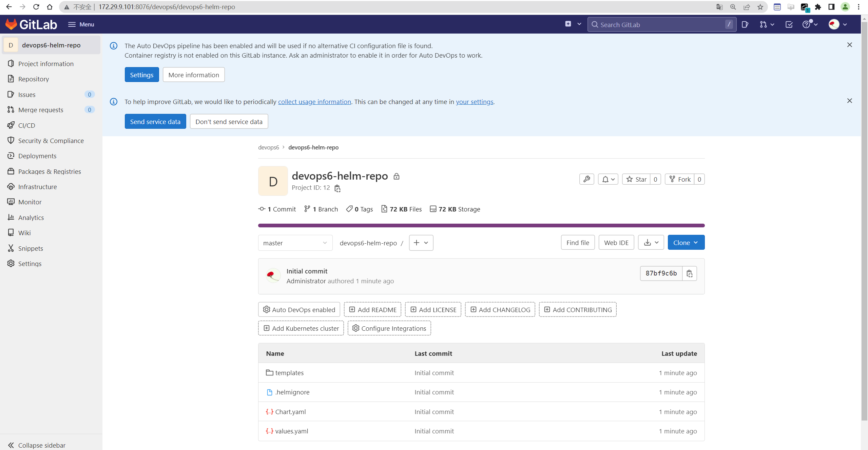The image size is (868, 450).
Task: Dismiss the Auto DevOps banner
Action: click(849, 45)
